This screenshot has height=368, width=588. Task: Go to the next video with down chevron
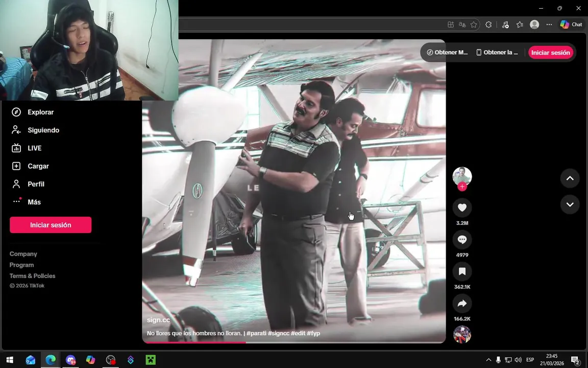570,204
